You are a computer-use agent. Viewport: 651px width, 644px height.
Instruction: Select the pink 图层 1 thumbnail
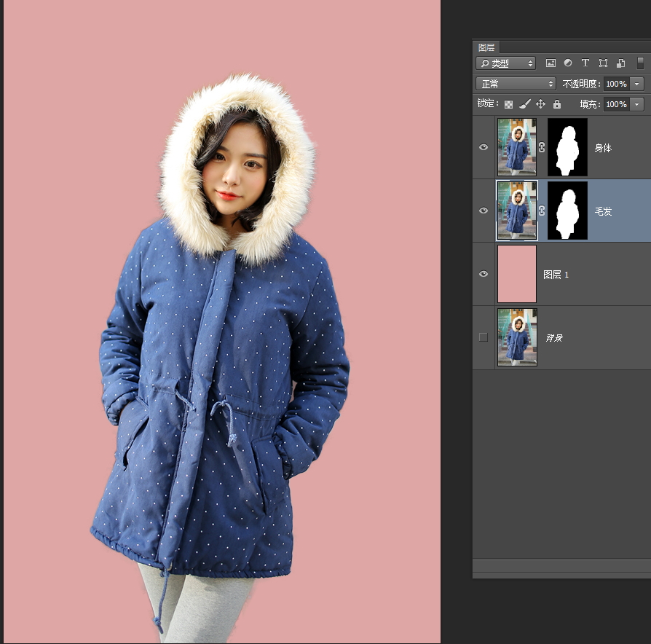coord(517,274)
